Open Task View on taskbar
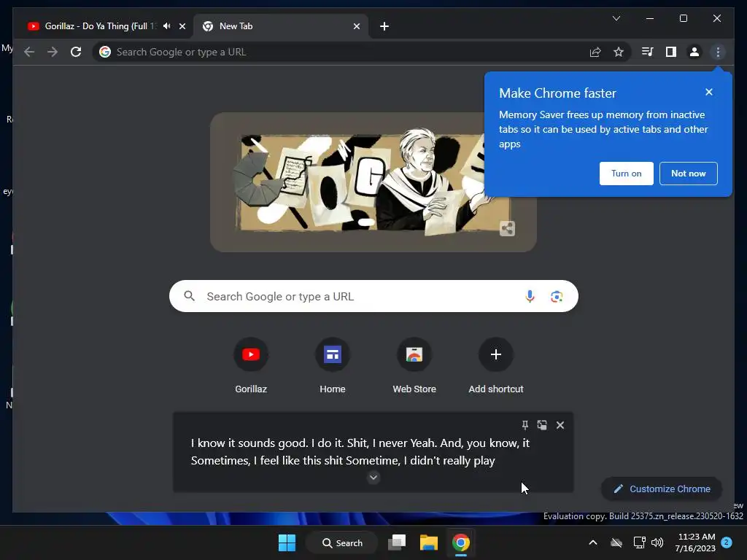The width and height of the screenshot is (747, 560). (396, 542)
